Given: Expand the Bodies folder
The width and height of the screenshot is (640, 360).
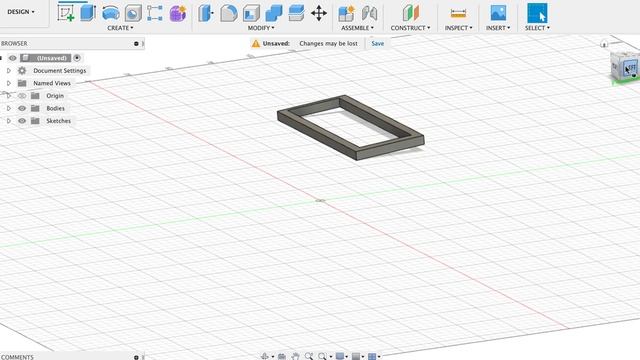Looking at the screenshot, I should tap(9, 109).
